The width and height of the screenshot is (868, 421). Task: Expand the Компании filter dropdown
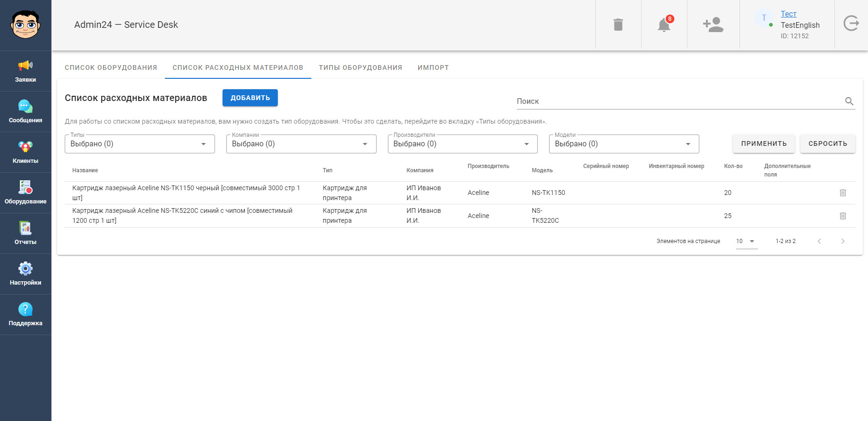pos(301,144)
